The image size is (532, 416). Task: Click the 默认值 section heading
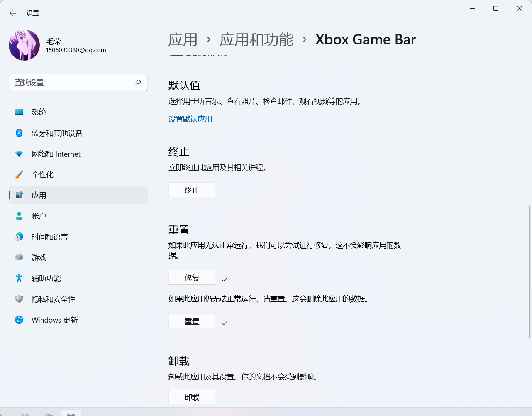click(x=184, y=85)
